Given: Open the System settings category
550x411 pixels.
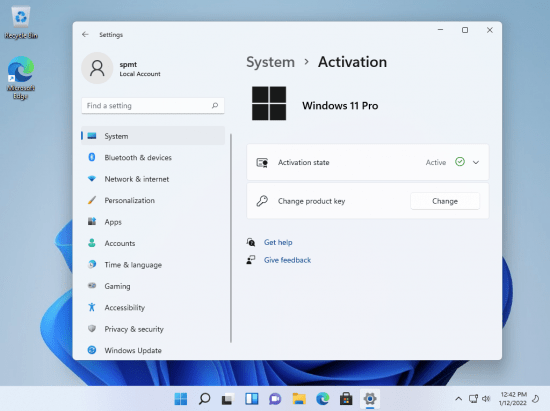Looking at the screenshot, I should 153,136.
